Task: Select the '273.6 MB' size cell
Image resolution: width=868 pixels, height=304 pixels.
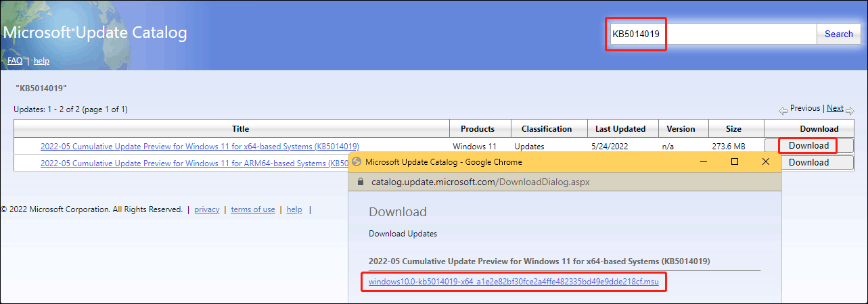Action: point(728,146)
